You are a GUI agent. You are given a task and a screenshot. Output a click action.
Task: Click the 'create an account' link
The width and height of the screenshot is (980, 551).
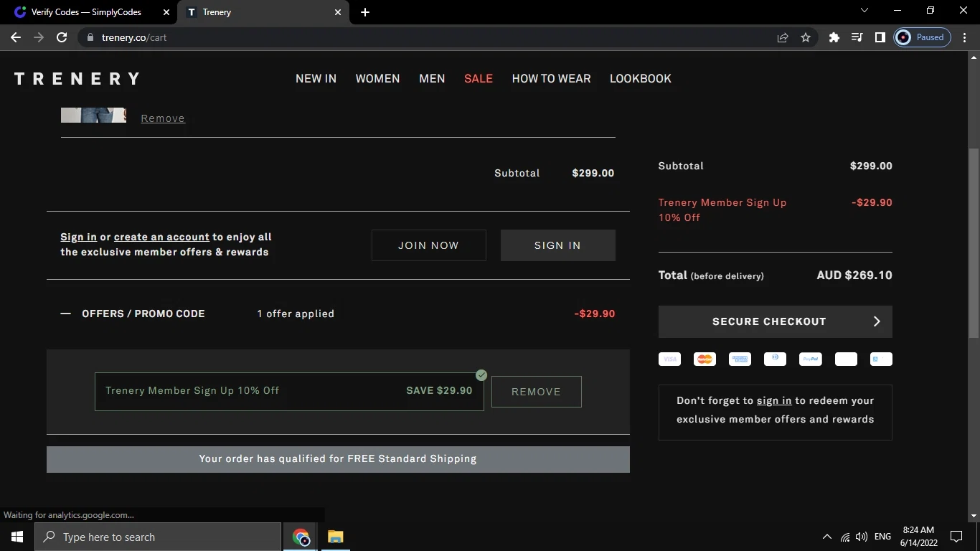(x=161, y=237)
